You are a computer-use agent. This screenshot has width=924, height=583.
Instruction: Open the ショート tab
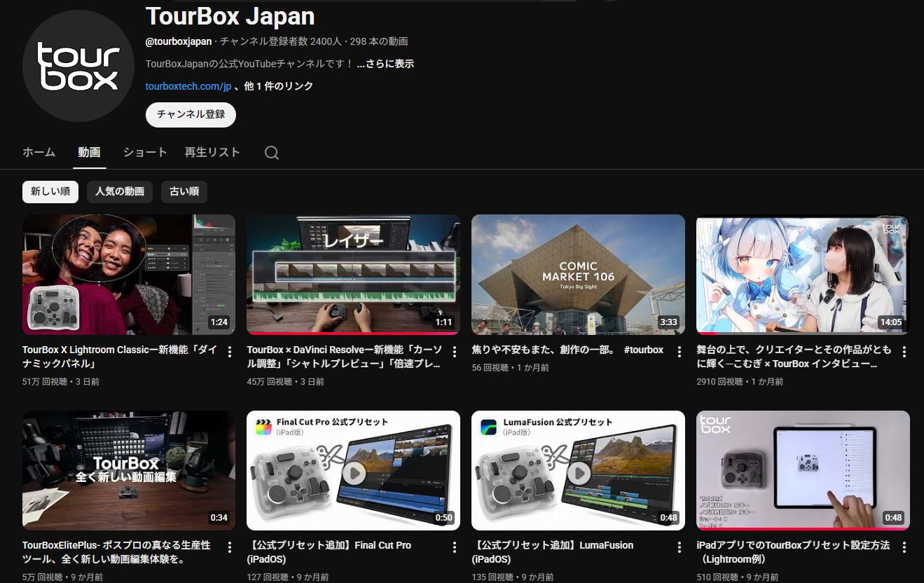tap(144, 152)
